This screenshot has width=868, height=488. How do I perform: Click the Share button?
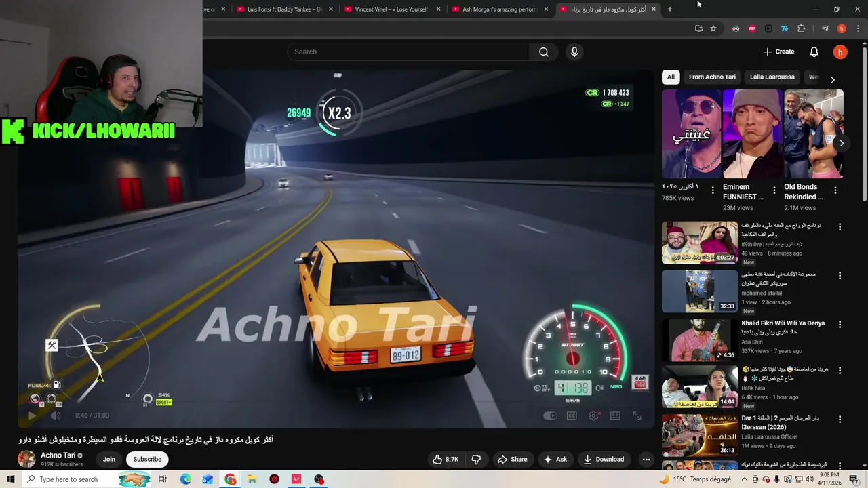512,459
